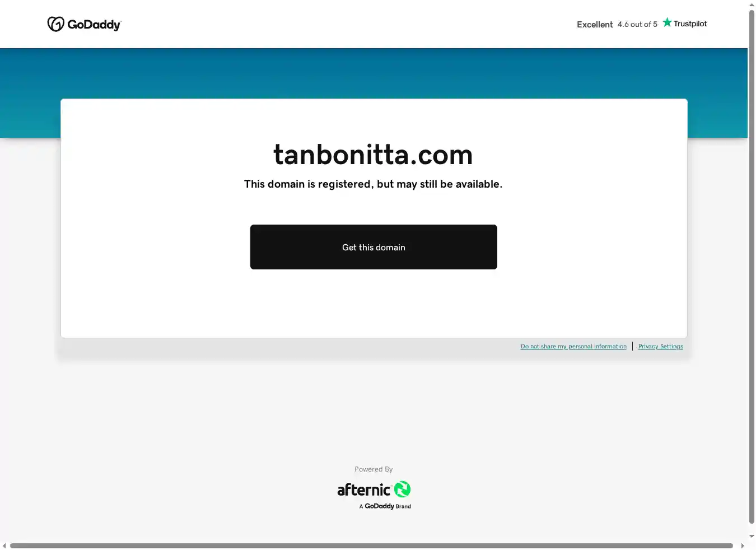Click the green Trustpilot star icon
This screenshot has width=756, height=550.
[667, 22]
